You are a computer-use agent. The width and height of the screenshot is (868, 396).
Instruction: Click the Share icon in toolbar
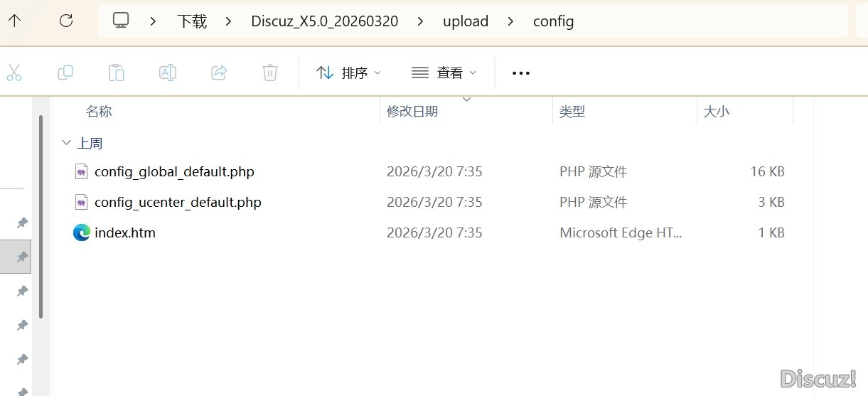(x=219, y=73)
